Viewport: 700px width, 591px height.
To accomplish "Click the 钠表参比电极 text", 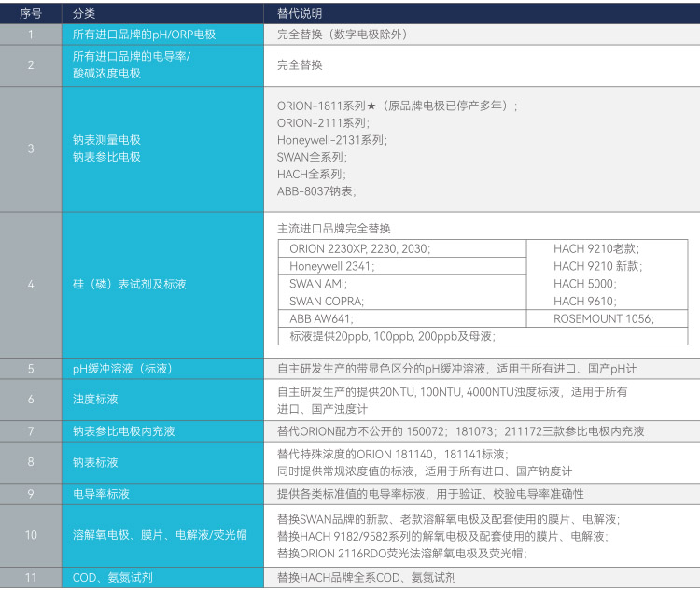I will coord(106,157).
